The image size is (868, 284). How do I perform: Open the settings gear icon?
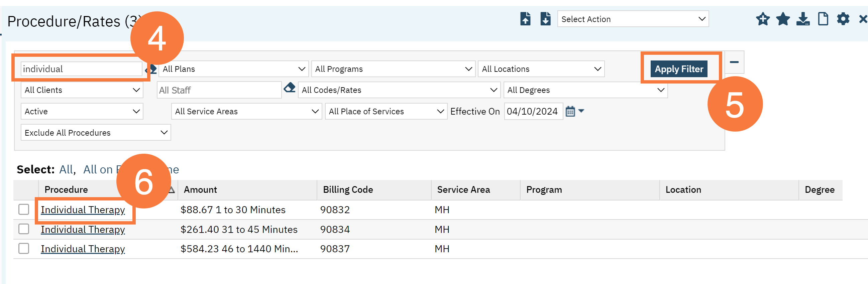point(843,19)
